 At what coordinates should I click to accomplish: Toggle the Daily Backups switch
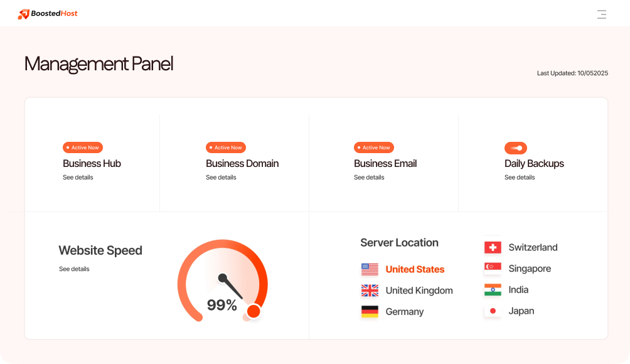516,148
